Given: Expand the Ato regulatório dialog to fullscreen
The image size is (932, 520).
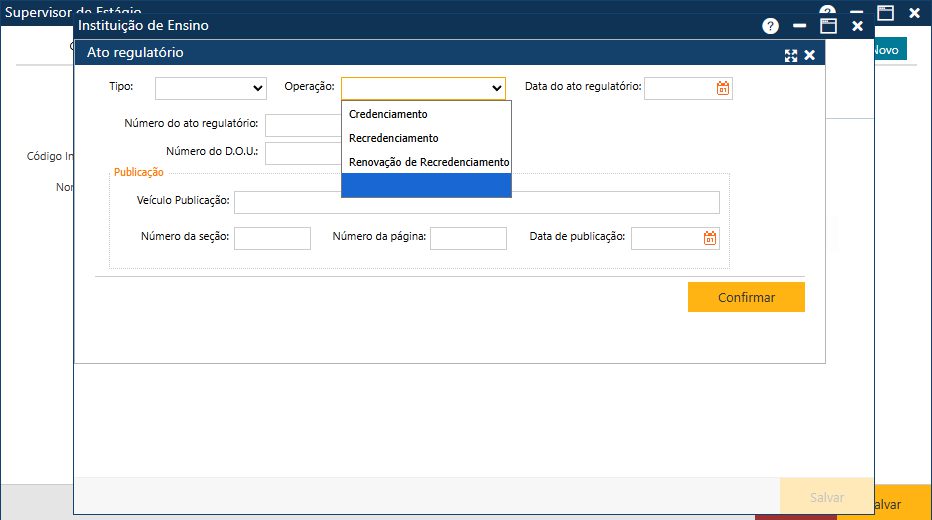Looking at the screenshot, I should (x=791, y=55).
